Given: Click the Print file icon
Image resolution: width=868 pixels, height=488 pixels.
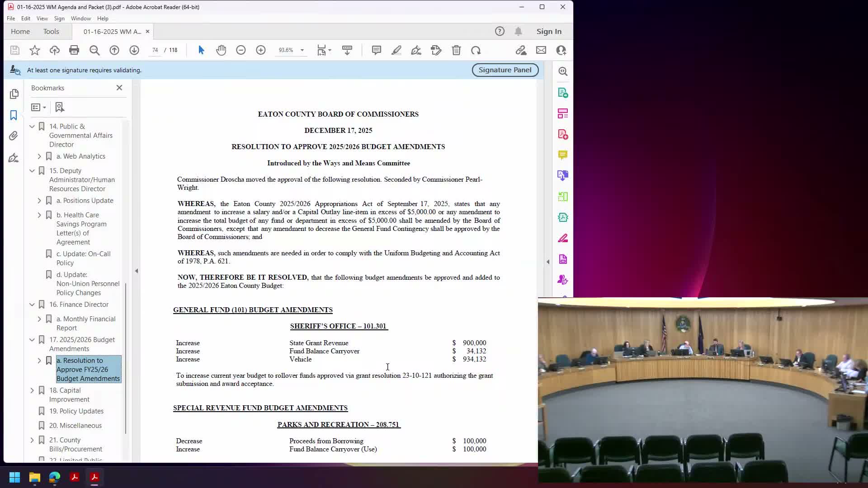Looking at the screenshot, I should (74, 50).
